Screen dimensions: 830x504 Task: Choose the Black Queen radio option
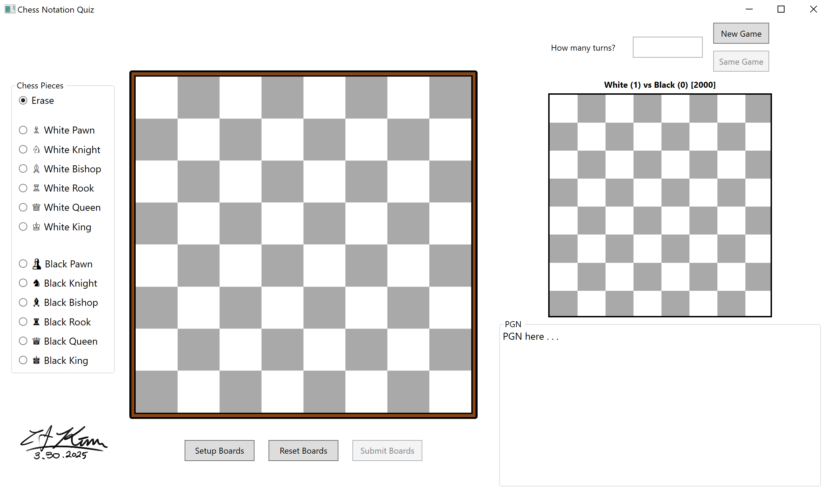point(23,341)
